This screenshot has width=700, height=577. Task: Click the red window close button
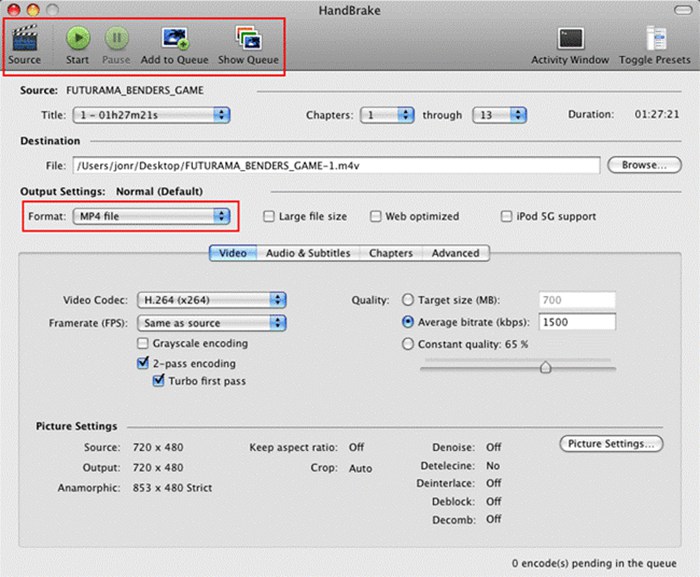point(13,8)
